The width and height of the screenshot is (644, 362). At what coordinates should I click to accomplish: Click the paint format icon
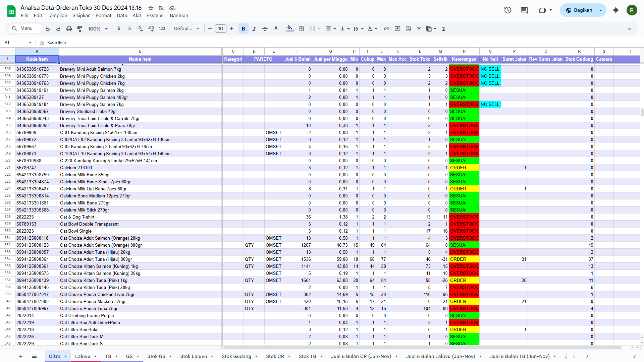coord(79,29)
